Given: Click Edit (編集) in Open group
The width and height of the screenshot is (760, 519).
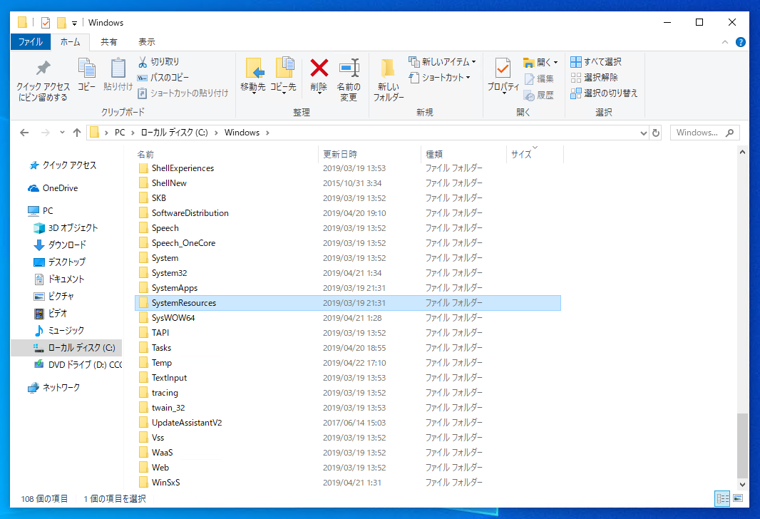Looking at the screenshot, I should coord(538,79).
